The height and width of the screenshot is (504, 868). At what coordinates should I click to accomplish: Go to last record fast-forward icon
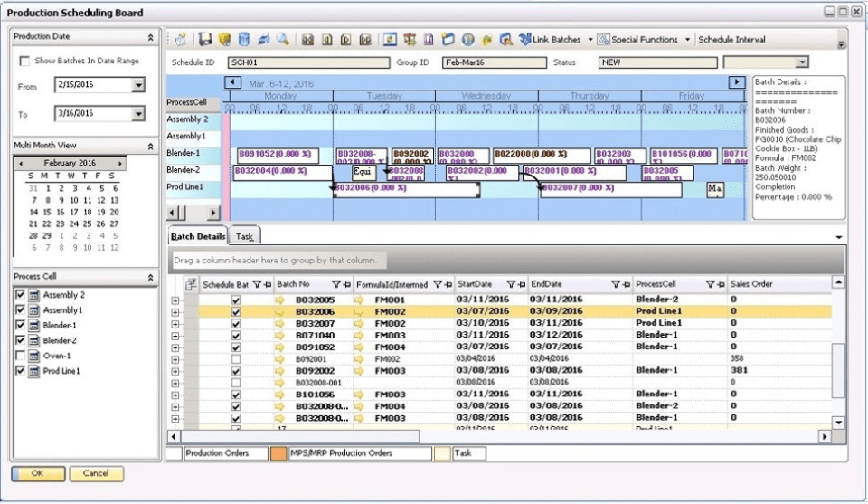365,40
